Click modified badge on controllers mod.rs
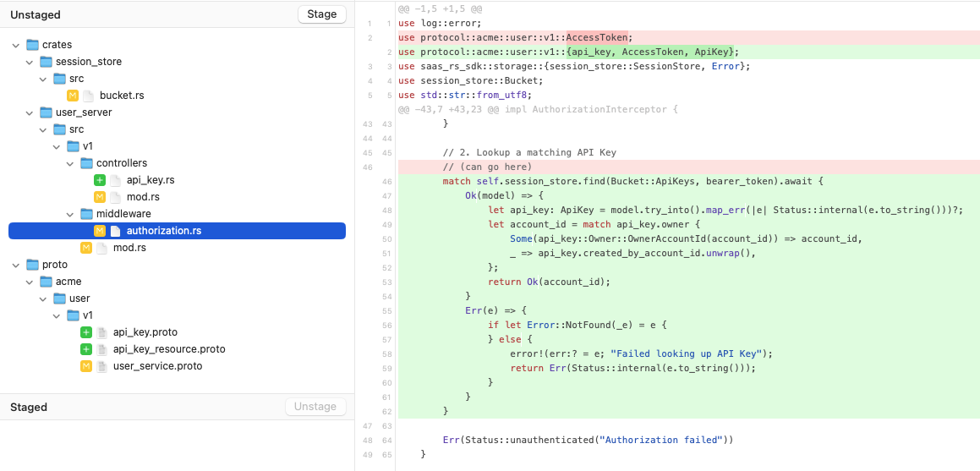The width and height of the screenshot is (980, 471). pyautogui.click(x=100, y=197)
